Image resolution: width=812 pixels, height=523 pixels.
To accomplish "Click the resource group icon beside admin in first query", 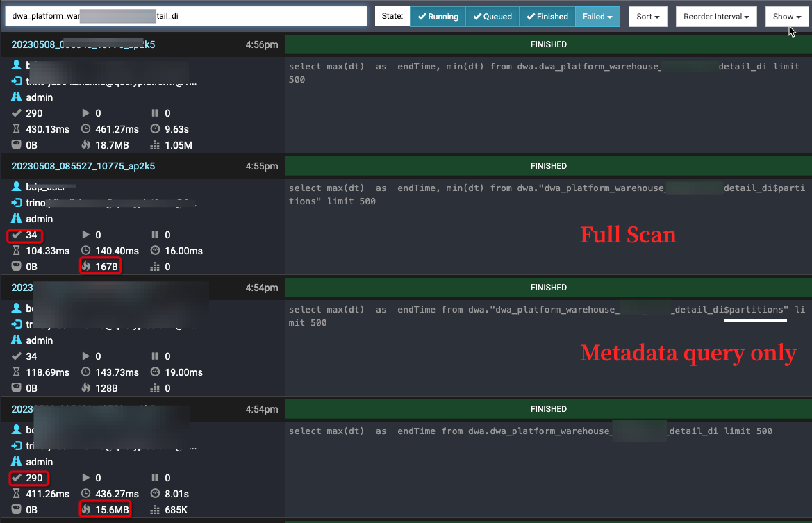I will pyautogui.click(x=17, y=97).
